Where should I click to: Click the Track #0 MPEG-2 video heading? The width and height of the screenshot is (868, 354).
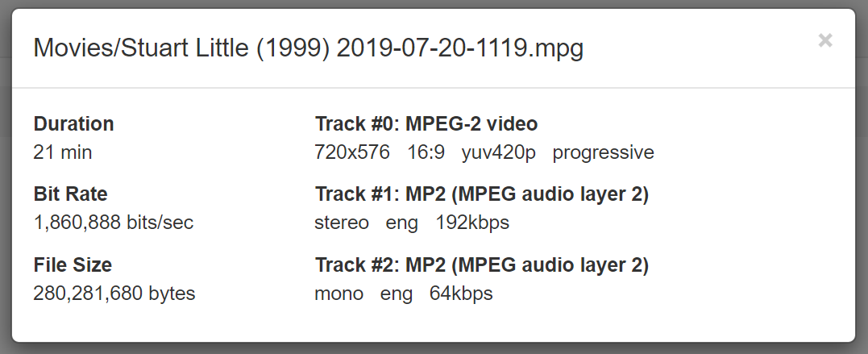click(x=426, y=124)
